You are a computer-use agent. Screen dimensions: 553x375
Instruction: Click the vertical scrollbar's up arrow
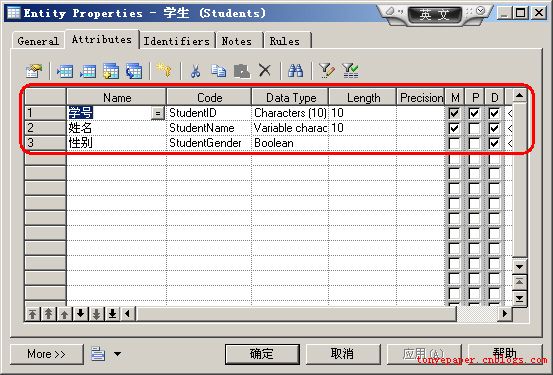(519, 95)
